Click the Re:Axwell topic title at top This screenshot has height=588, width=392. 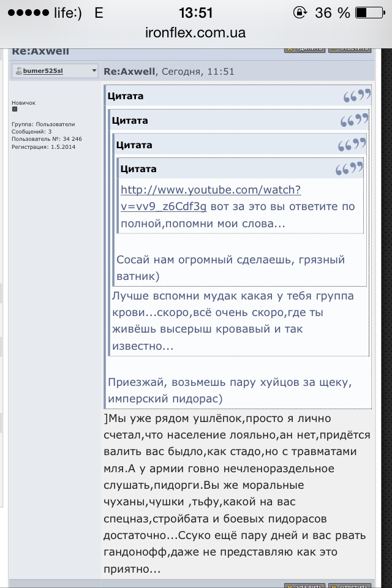[x=40, y=51]
